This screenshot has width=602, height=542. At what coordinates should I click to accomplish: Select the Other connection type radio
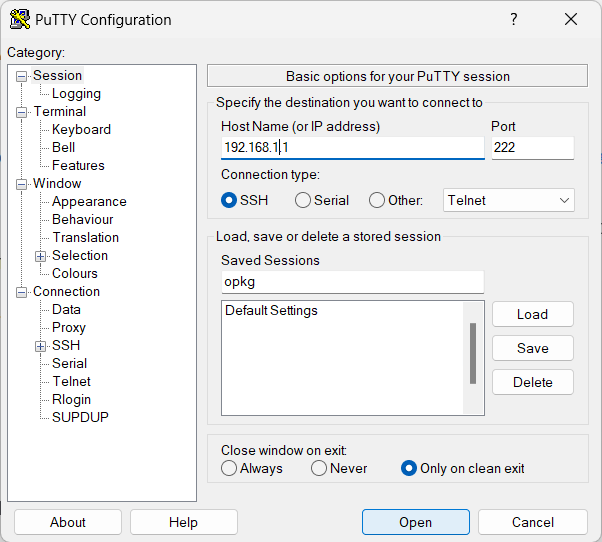[x=377, y=200]
